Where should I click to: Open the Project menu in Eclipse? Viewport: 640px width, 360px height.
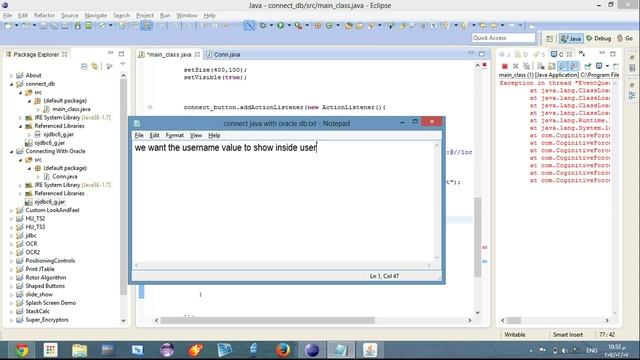(145, 16)
